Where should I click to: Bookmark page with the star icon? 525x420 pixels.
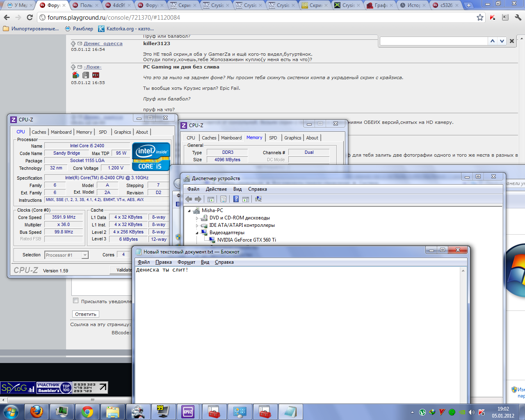click(480, 18)
